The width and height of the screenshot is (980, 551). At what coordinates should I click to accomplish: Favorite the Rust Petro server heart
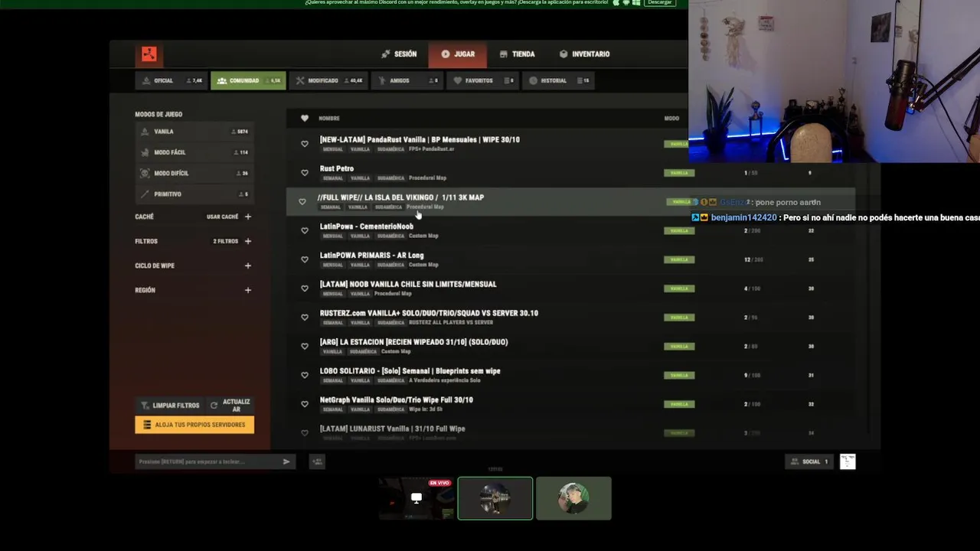pyautogui.click(x=305, y=173)
